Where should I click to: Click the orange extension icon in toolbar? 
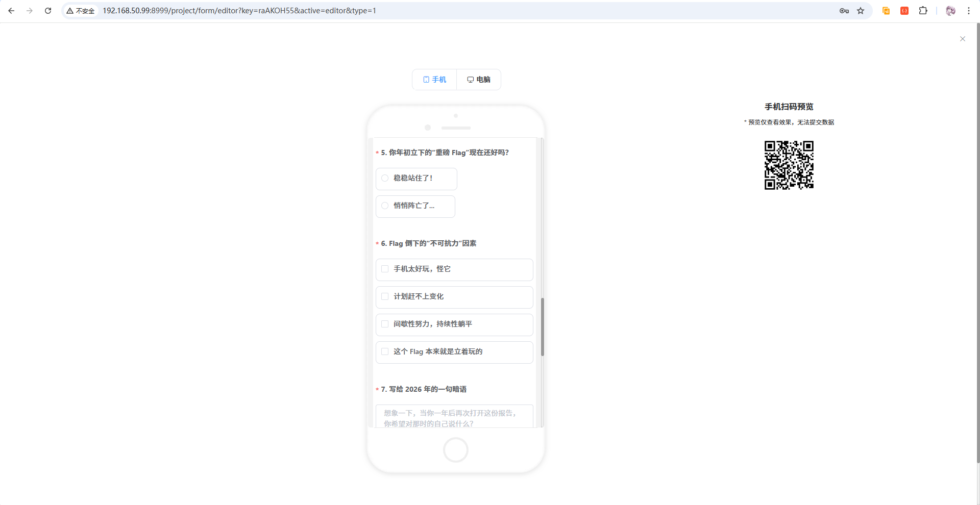tap(886, 11)
